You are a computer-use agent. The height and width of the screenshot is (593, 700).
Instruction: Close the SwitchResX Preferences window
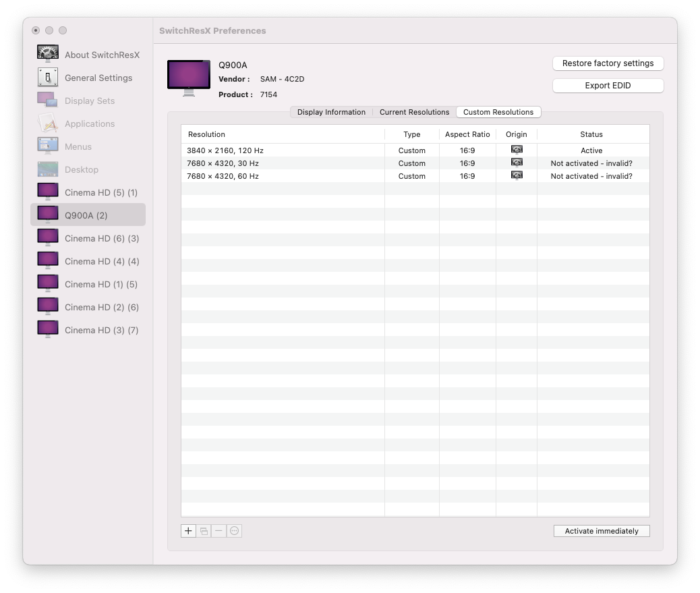[x=36, y=30]
